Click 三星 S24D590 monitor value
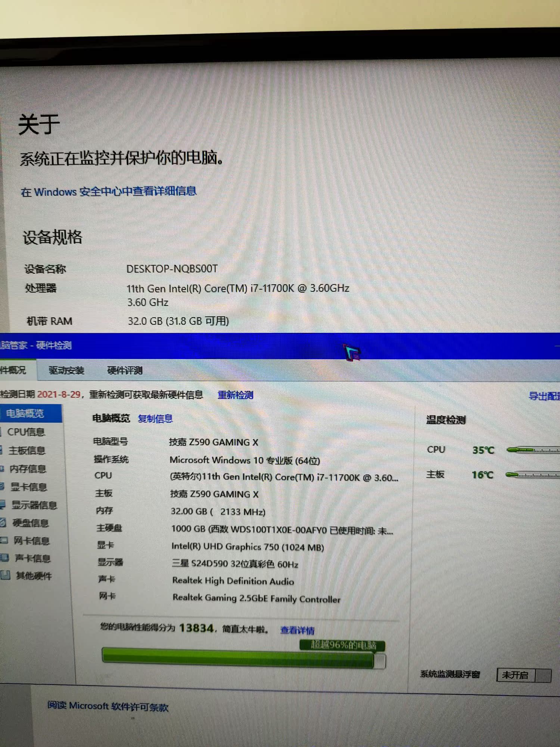Viewport: 560px width, 747px height. 235,564
